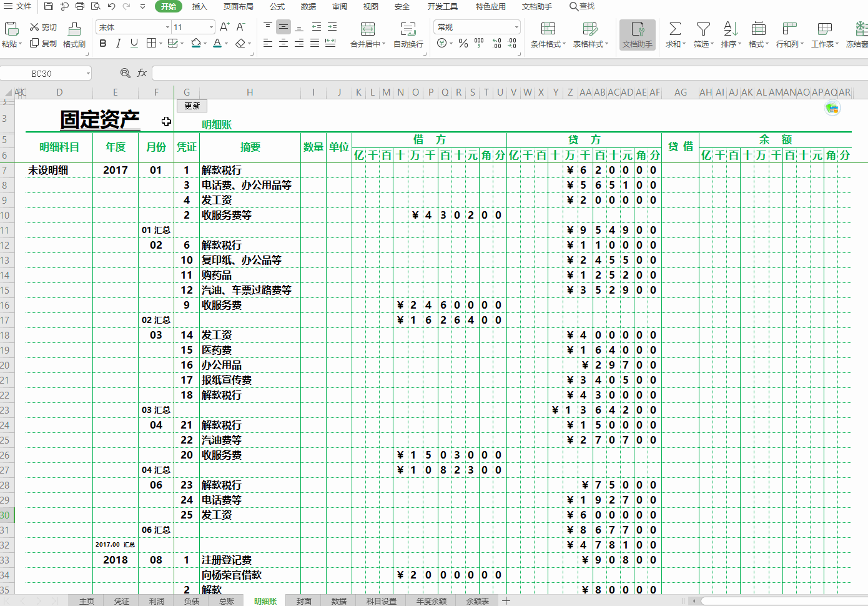
Task: Switch to the 页面布局 ribbon tab
Action: tap(239, 6)
